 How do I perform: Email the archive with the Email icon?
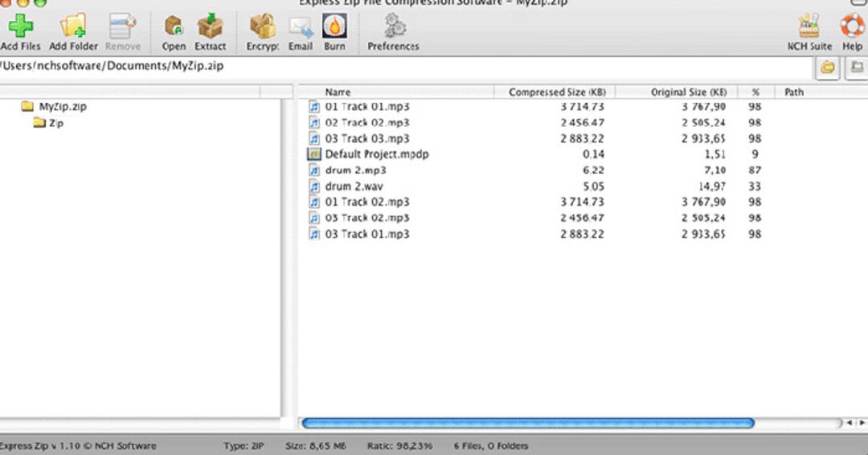point(301,27)
